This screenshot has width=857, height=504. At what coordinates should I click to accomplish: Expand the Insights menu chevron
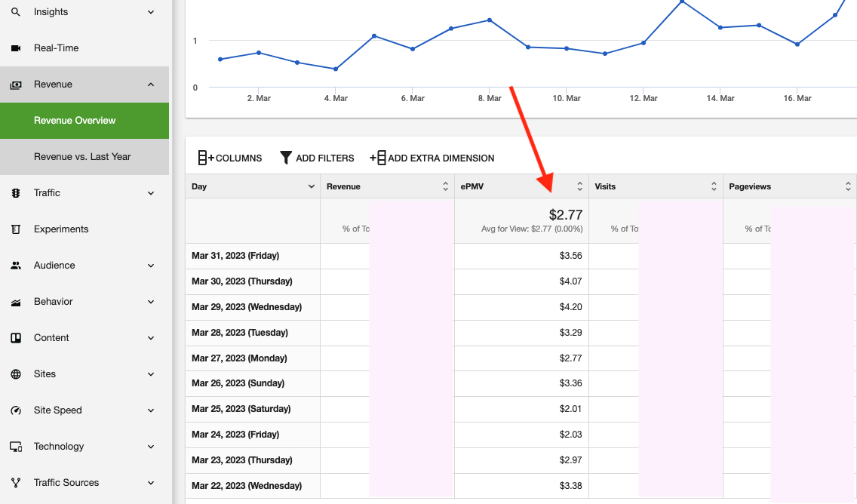tap(151, 12)
